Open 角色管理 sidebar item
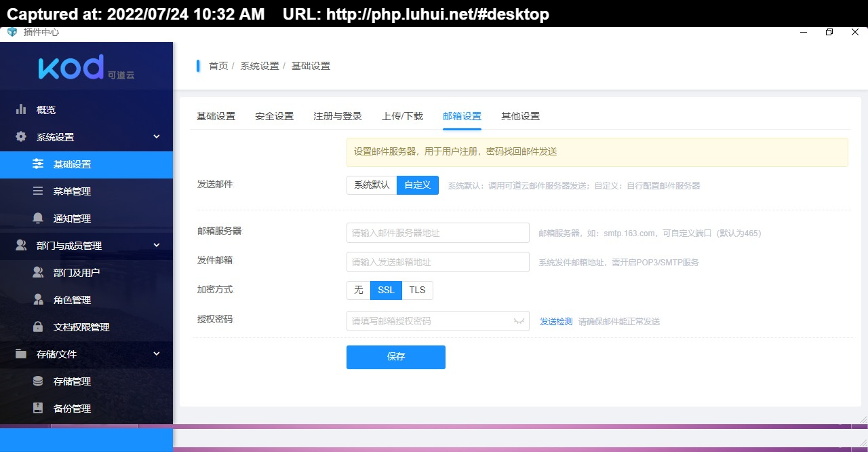The image size is (868, 452). point(86,300)
